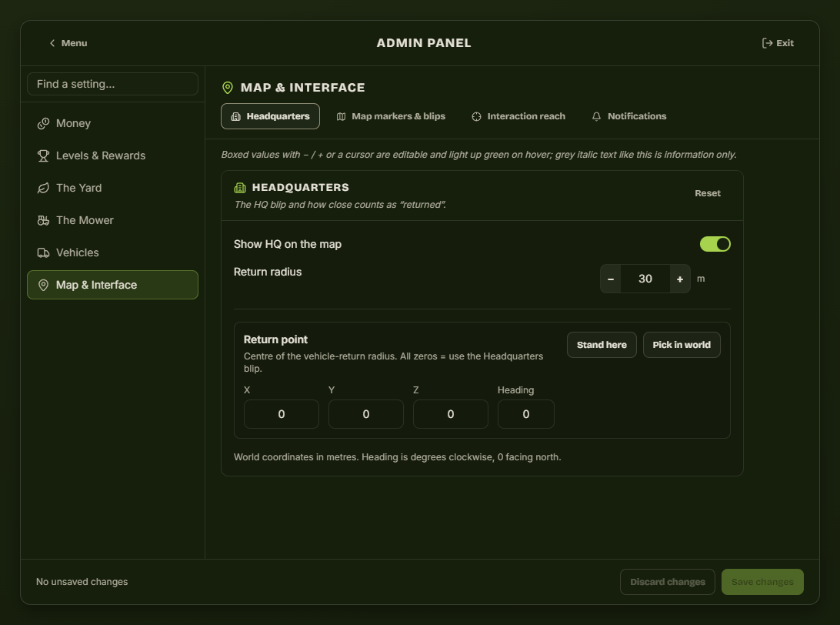The image size is (840, 625).
Task: Click the map icon in the Map markers & blips tab
Action: [x=341, y=116]
